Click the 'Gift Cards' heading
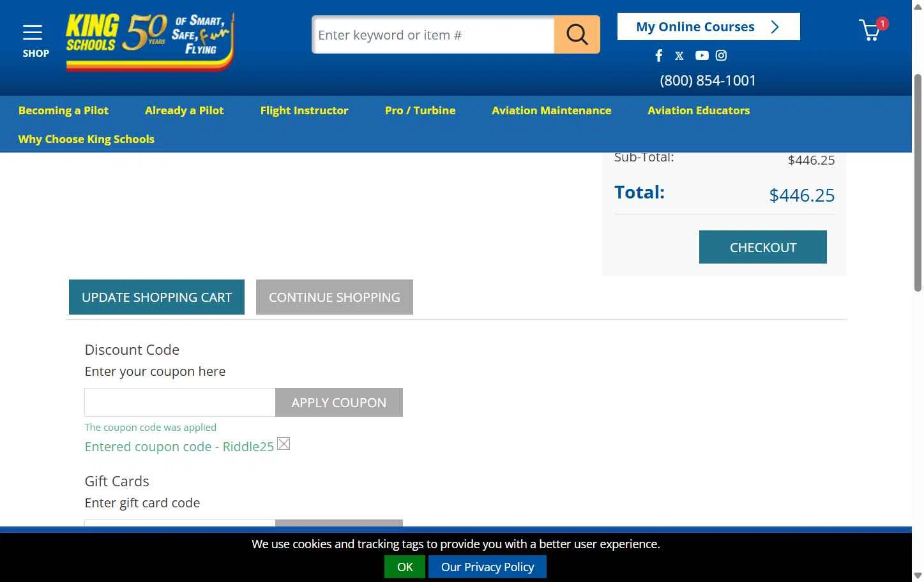 [x=117, y=481]
